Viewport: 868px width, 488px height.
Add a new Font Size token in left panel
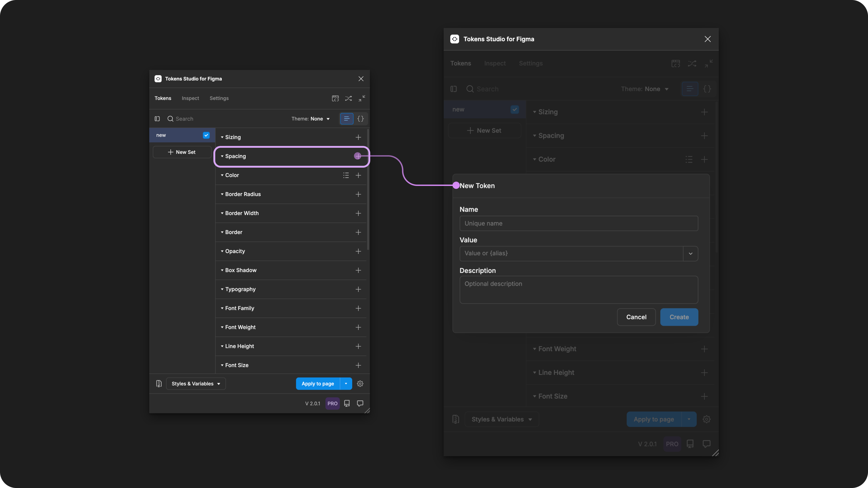(358, 365)
